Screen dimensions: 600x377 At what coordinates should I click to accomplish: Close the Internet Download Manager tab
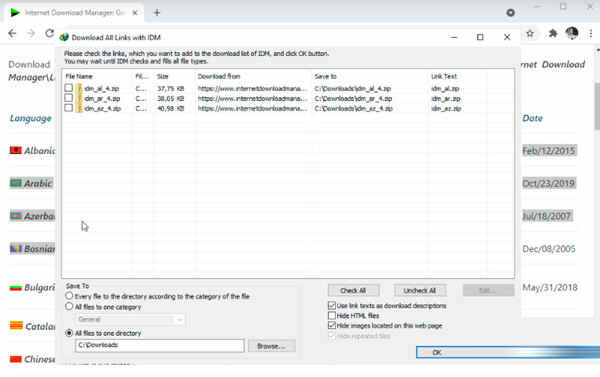click(135, 13)
